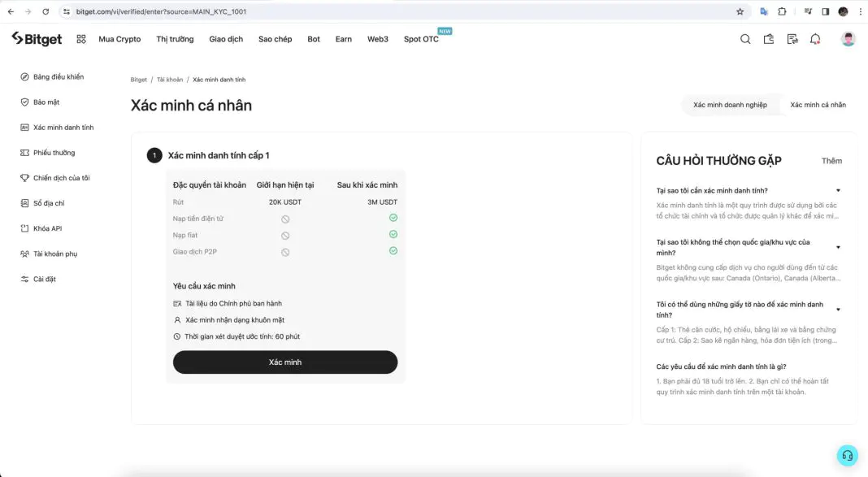
Task: Switch to Xác minh doanh nghiệp tab
Action: [730, 105]
